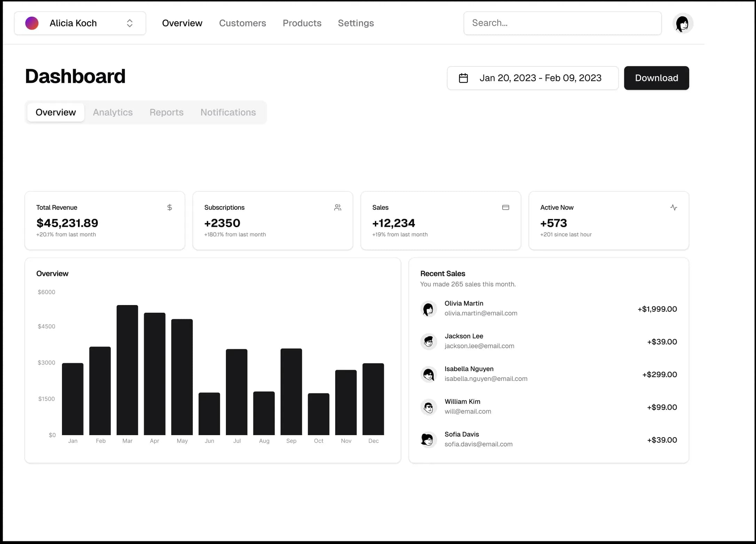Click the credit card icon on Sales card
The image size is (756, 544).
pos(506,207)
